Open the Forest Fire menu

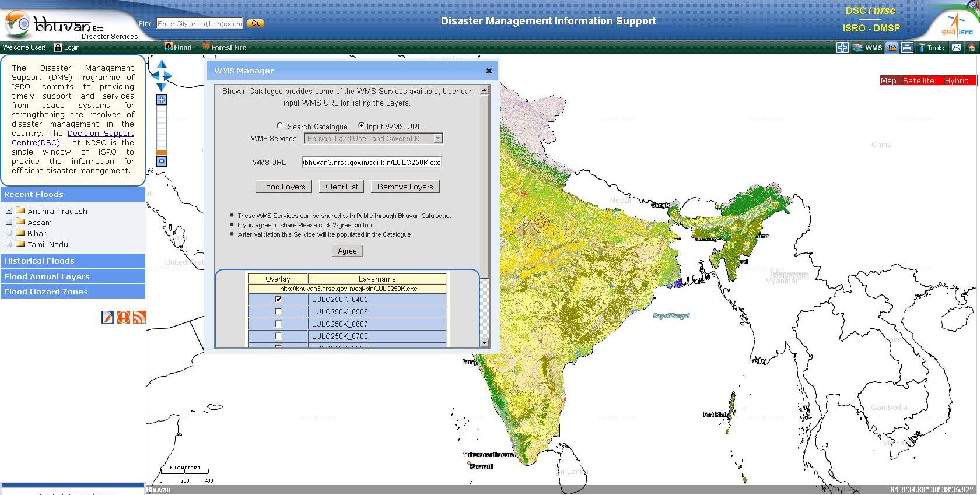[x=225, y=47]
